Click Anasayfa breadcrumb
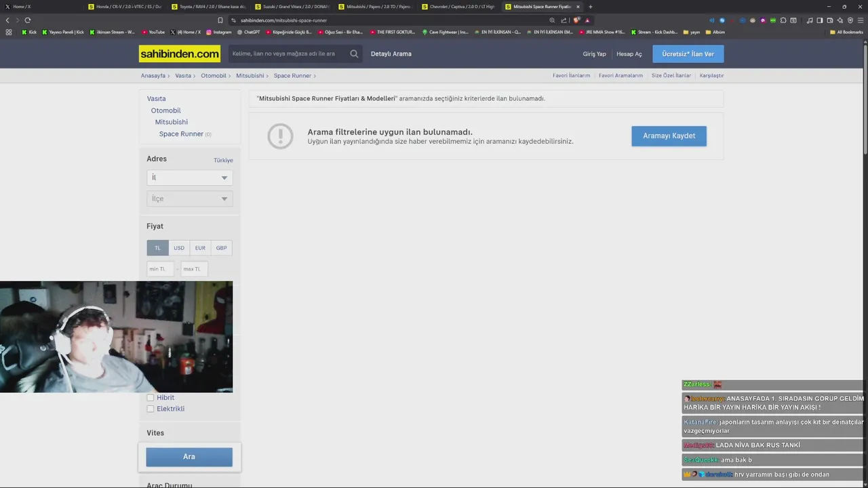Image resolution: width=868 pixels, height=488 pixels. 153,76
